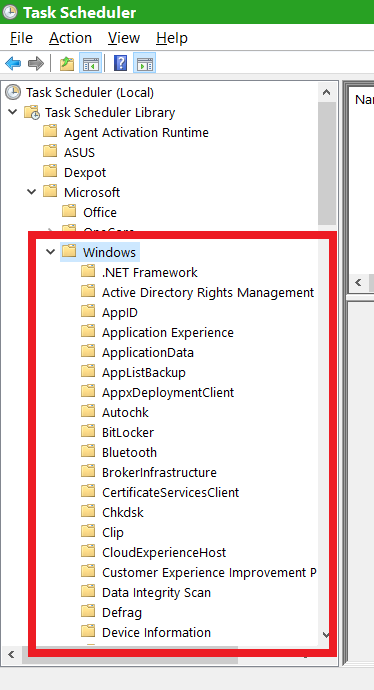
Task: Click the Up one level folder icon
Action: point(67,63)
